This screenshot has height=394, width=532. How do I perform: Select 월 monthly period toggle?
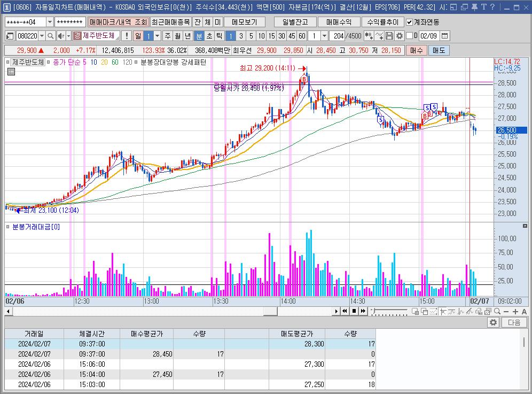click(x=178, y=36)
